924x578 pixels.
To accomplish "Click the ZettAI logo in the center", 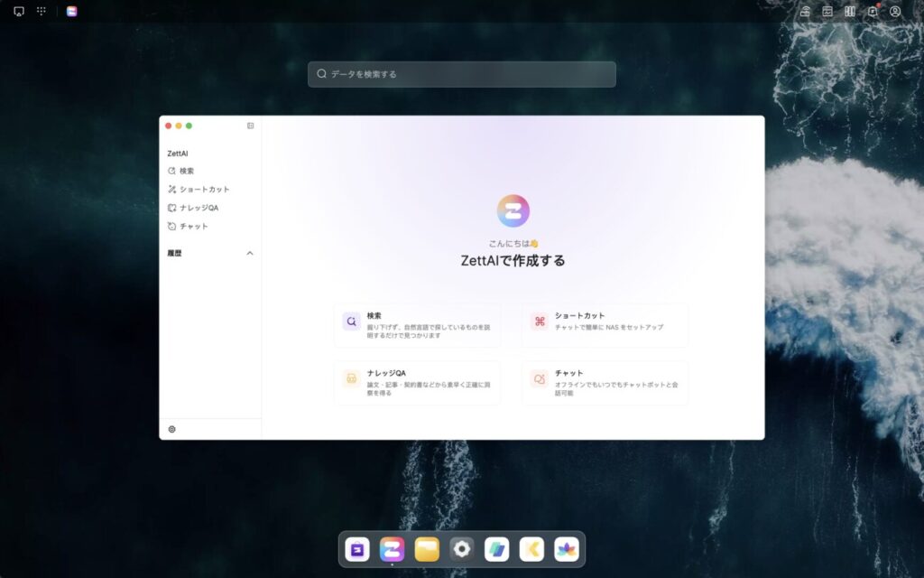I will click(x=513, y=210).
